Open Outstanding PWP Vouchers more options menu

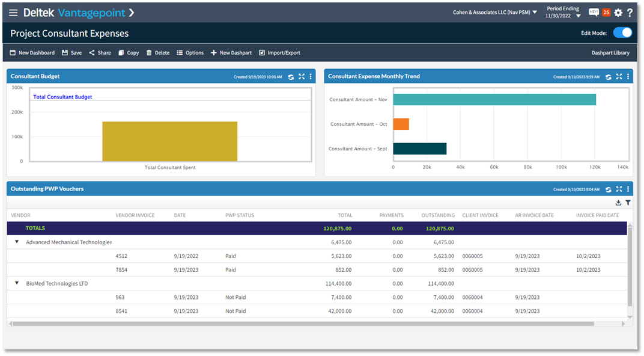coord(628,189)
